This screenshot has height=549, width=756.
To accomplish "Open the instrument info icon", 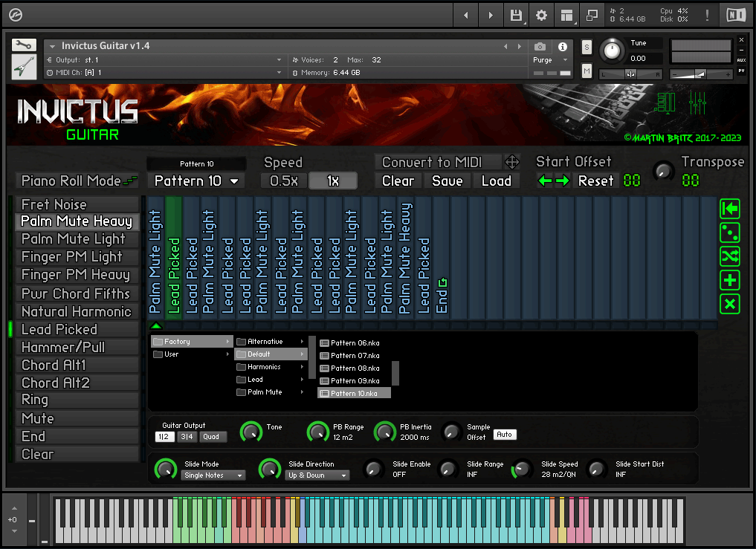I will tap(562, 47).
